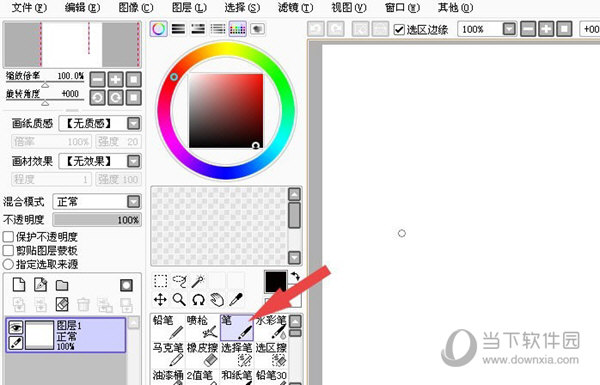Choose the 铅笔30 brush
Image resolution: width=600 pixels, height=385 pixels.
coord(271,377)
